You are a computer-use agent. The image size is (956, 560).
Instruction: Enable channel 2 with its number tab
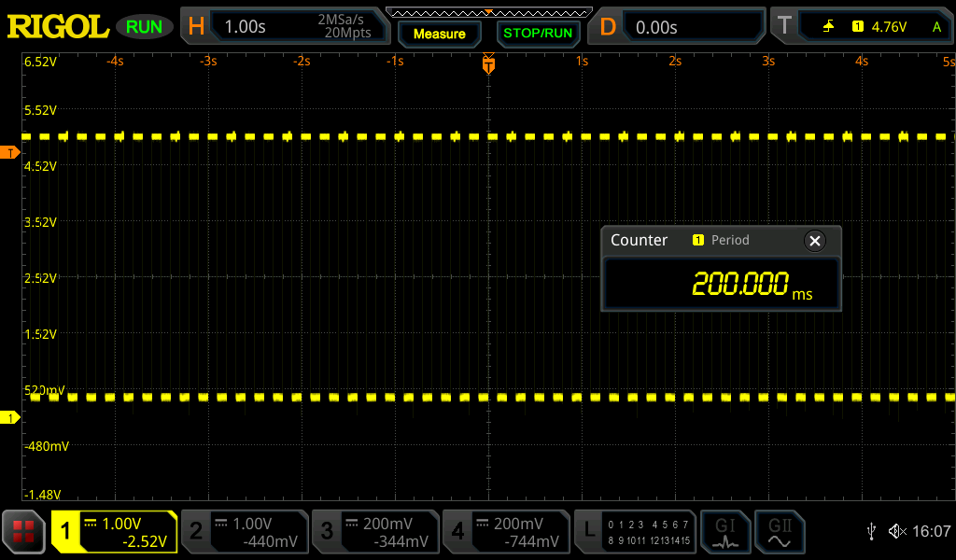pyautogui.click(x=196, y=531)
